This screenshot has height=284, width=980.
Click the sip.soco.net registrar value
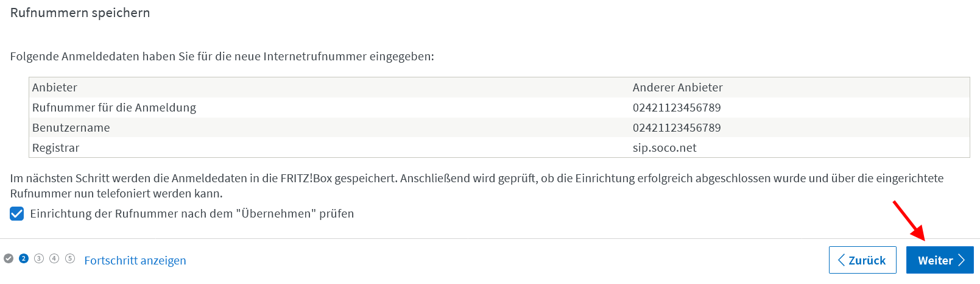pyautogui.click(x=664, y=147)
